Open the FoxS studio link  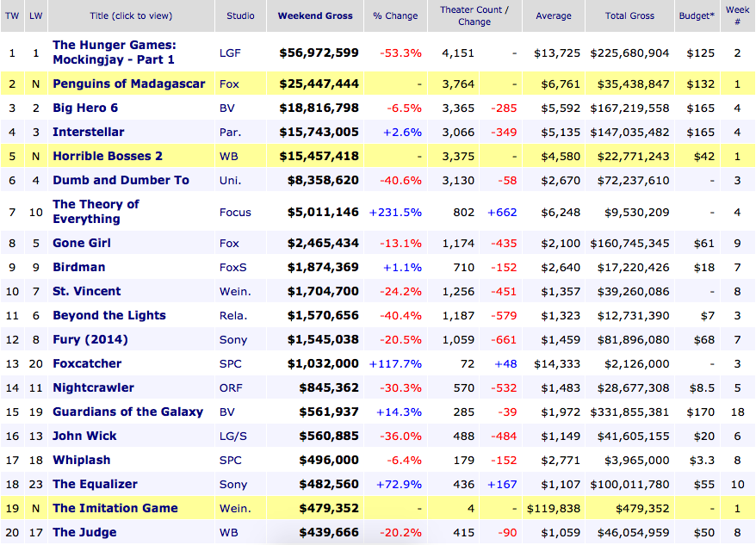pyautogui.click(x=232, y=267)
